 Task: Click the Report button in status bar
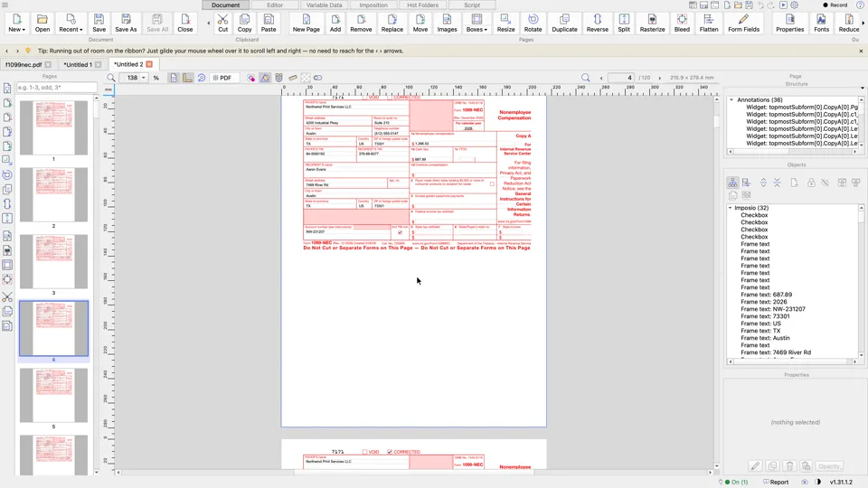coord(776,482)
